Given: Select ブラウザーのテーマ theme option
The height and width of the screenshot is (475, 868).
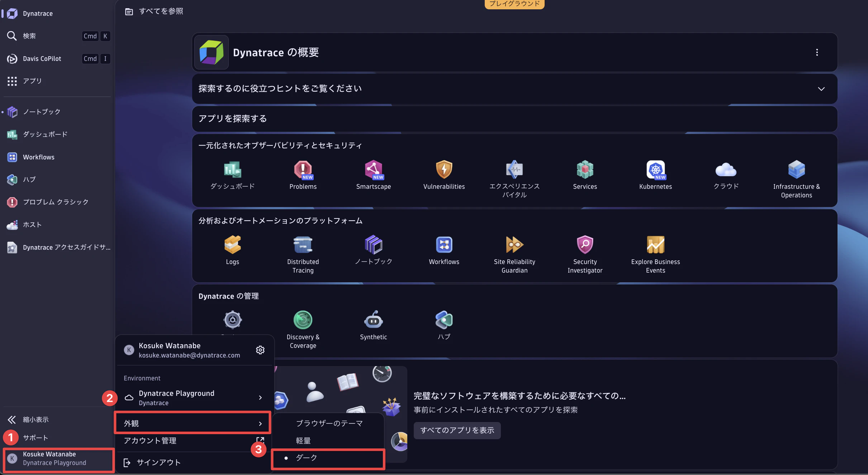Looking at the screenshot, I should [328, 423].
